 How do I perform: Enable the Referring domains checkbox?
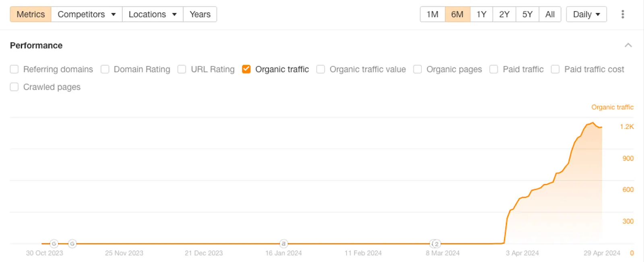pyautogui.click(x=14, y=69)
